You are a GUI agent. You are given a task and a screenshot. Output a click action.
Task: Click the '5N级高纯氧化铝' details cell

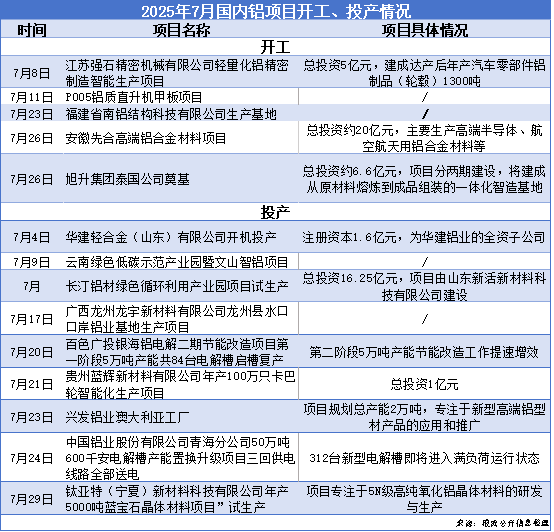(x=424, y=499)
